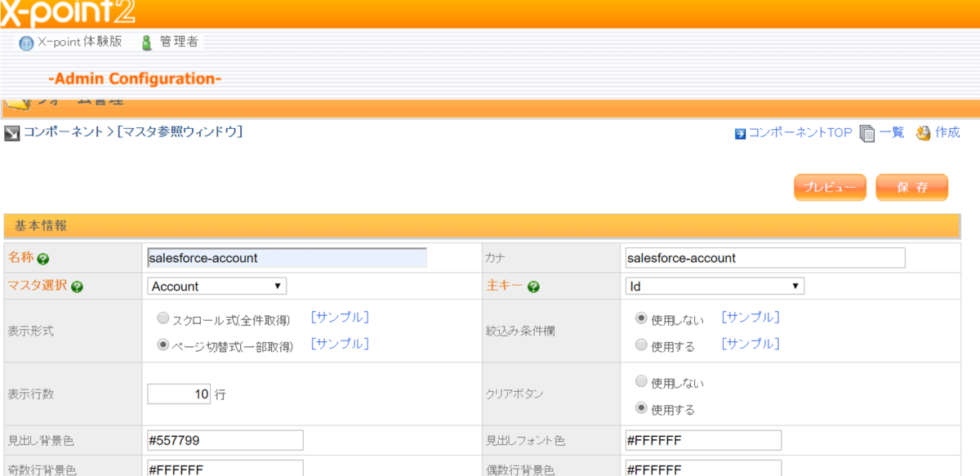Screen dimensions: 980x476
Task: Click the コンポーネントTOP arrow icon
Action: (x=740, y=133)
